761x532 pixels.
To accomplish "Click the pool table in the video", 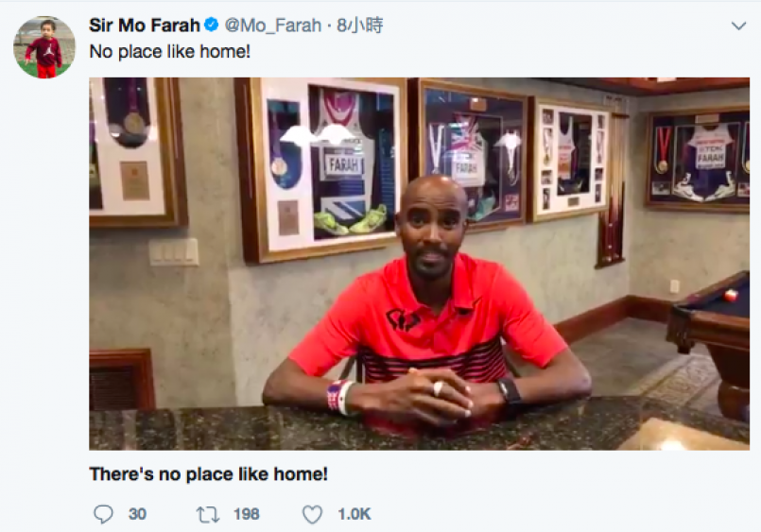I will point(709,339).
